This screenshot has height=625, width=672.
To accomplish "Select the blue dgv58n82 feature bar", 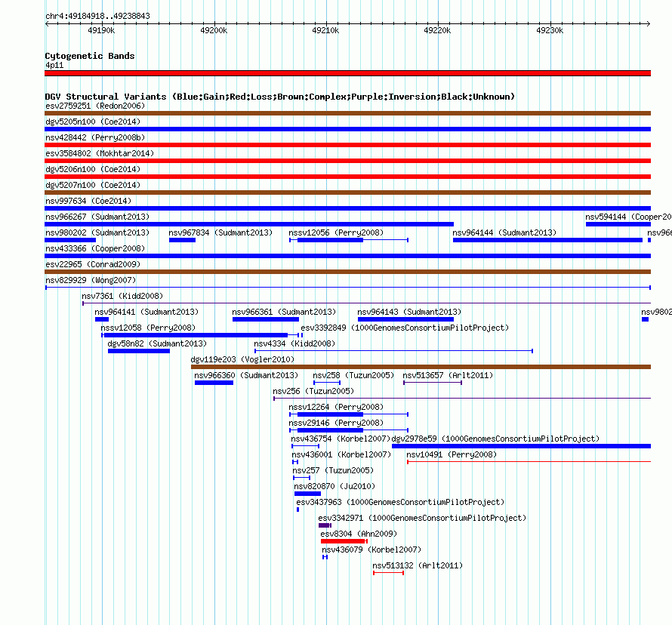I will pos(139,351).
